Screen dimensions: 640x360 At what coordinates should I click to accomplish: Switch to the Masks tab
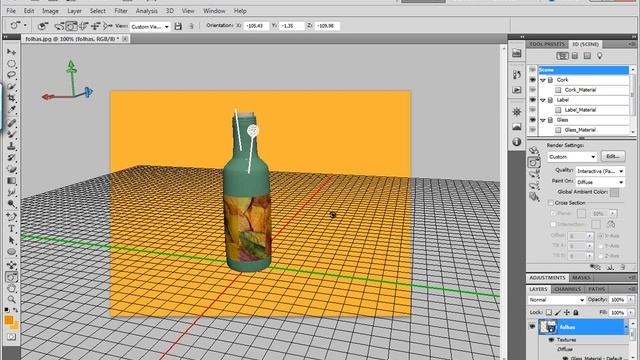coord(581,278)
